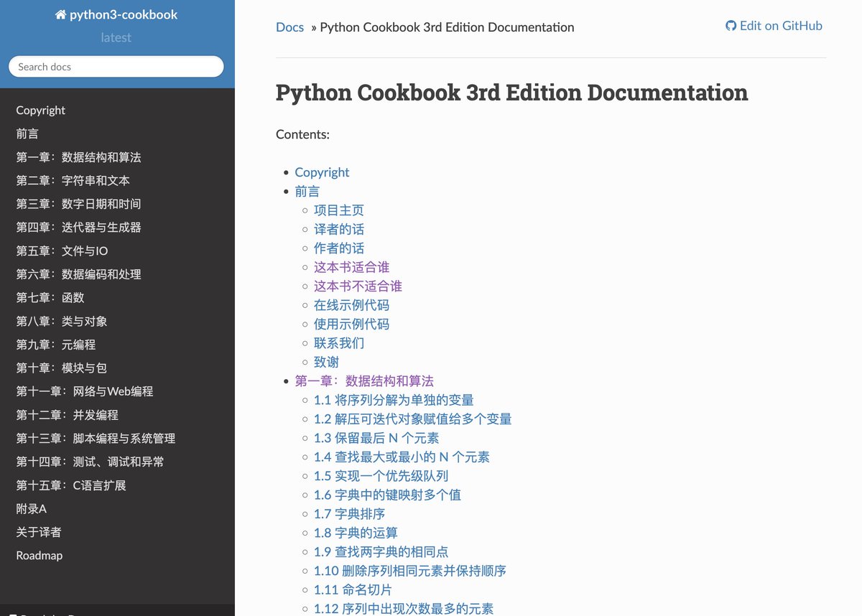Select section 1.12 序列中出现次数最多的元素
This screenshot has height=616, width=862.
tap(404, 609)
